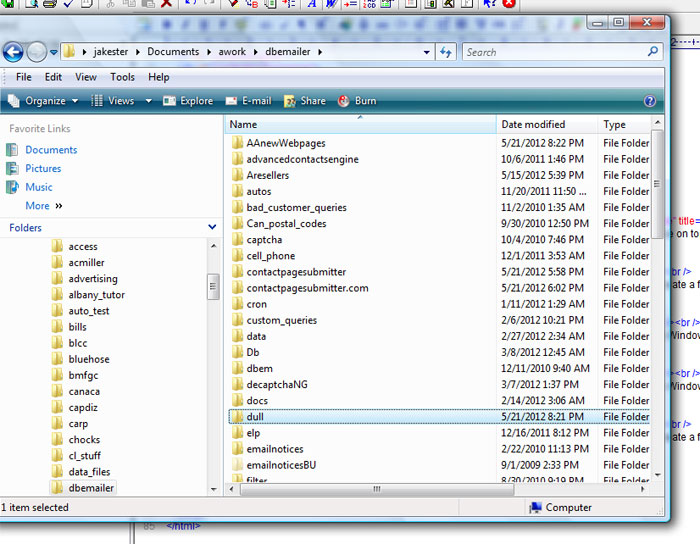Open Music in Favorite Links
This screenshot has width=700, height=544.
38,187
